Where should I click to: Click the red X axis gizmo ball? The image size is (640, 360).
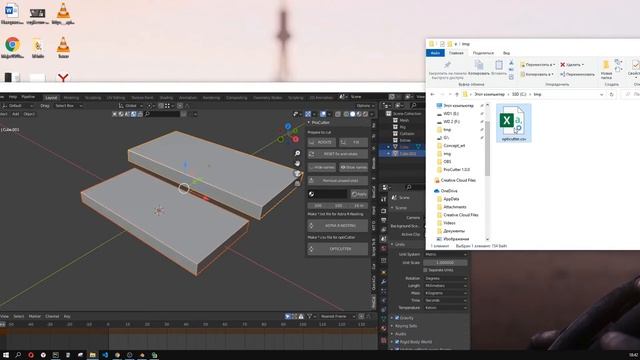coord(296,139)
